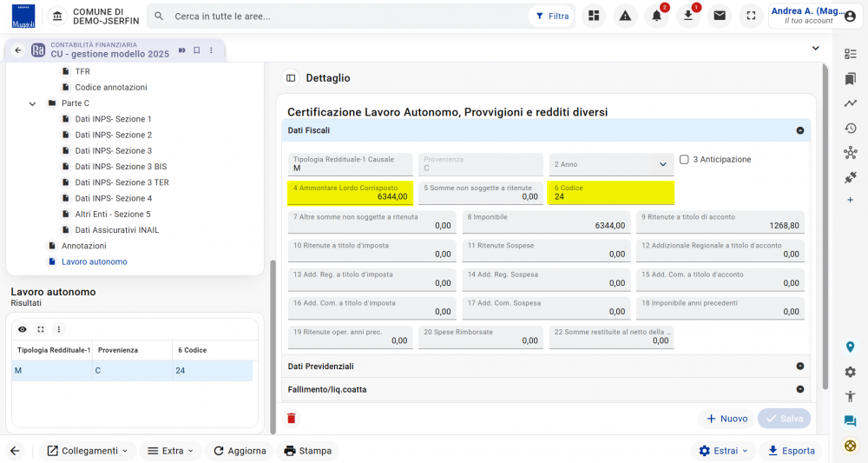The image size is (868, 463).
Task: Click the red trash delete icon
Action: 291,418
